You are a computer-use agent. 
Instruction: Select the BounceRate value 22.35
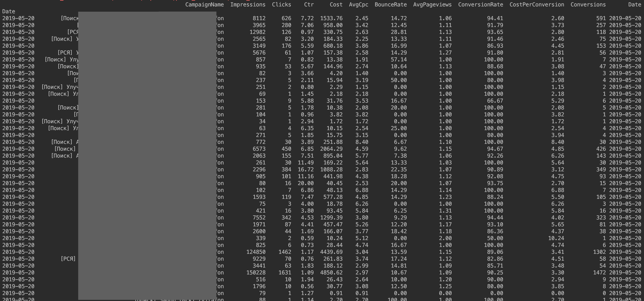pyautogui.click(x=399, y=169)
